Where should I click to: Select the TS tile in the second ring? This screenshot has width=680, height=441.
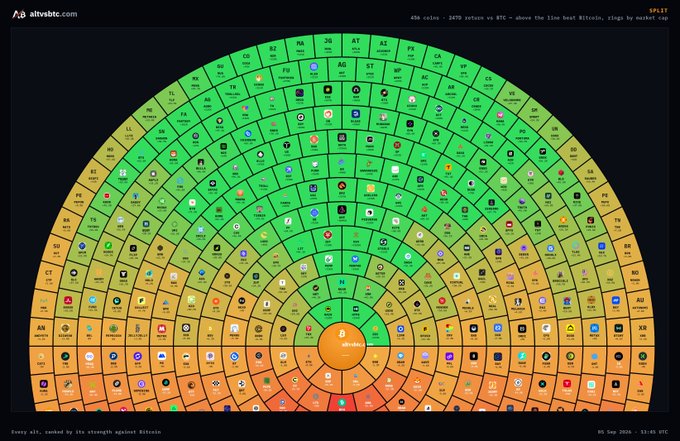93,222
